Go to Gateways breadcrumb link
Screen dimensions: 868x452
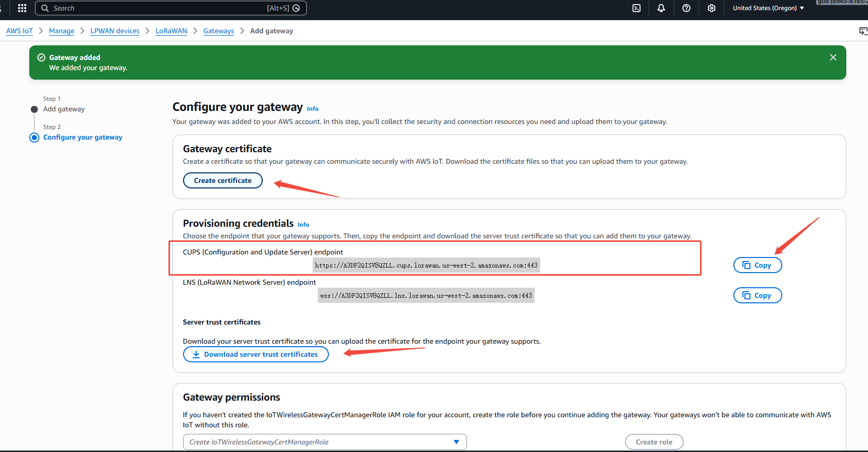[x=218, y=31]
